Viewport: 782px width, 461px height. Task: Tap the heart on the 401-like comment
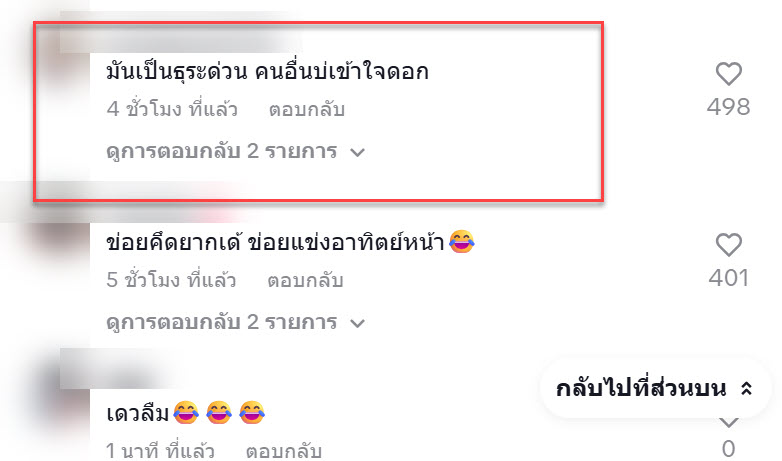(x=729, y=245)
